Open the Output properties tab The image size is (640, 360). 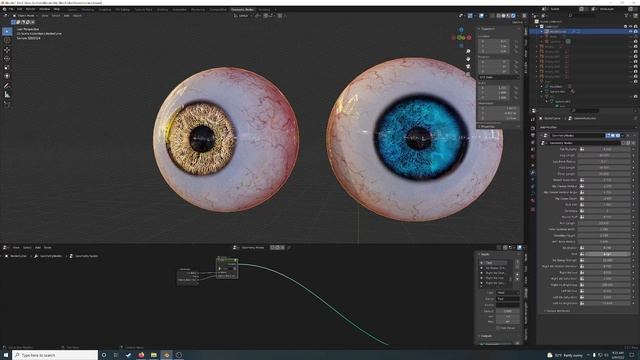click(x=533, y=135)
